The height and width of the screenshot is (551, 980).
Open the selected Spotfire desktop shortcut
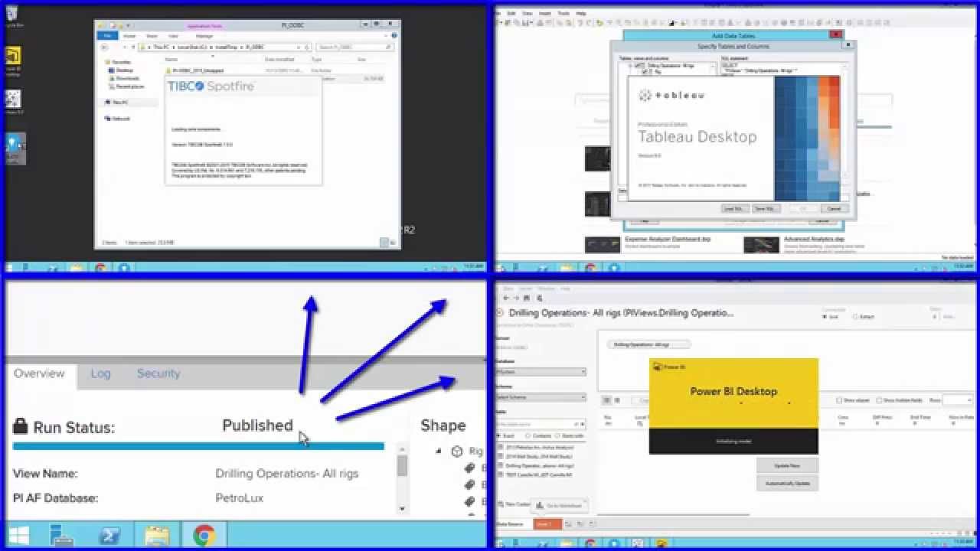click(15, 148)
